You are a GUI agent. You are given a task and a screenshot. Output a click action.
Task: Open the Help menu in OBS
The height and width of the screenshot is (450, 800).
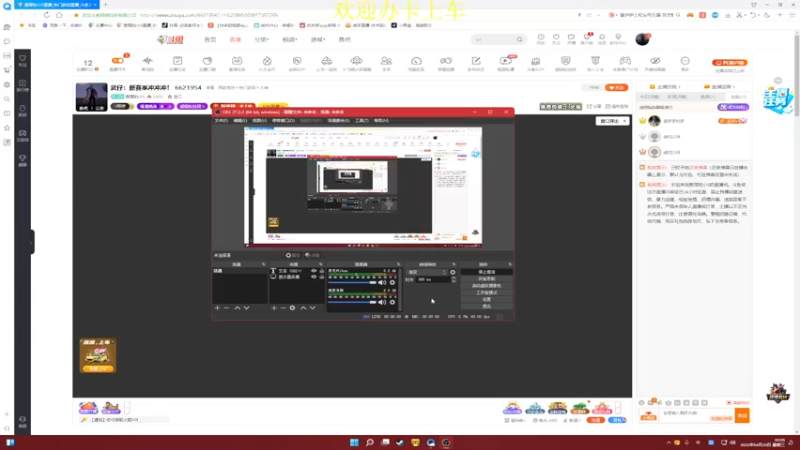(x=381, y=120)
